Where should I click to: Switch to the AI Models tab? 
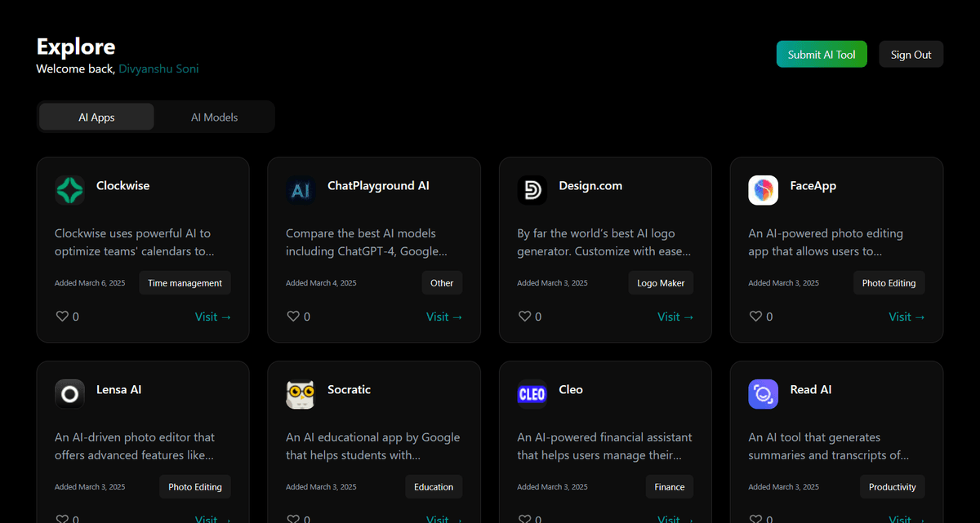pyautogui.click(x=214, y=117)
